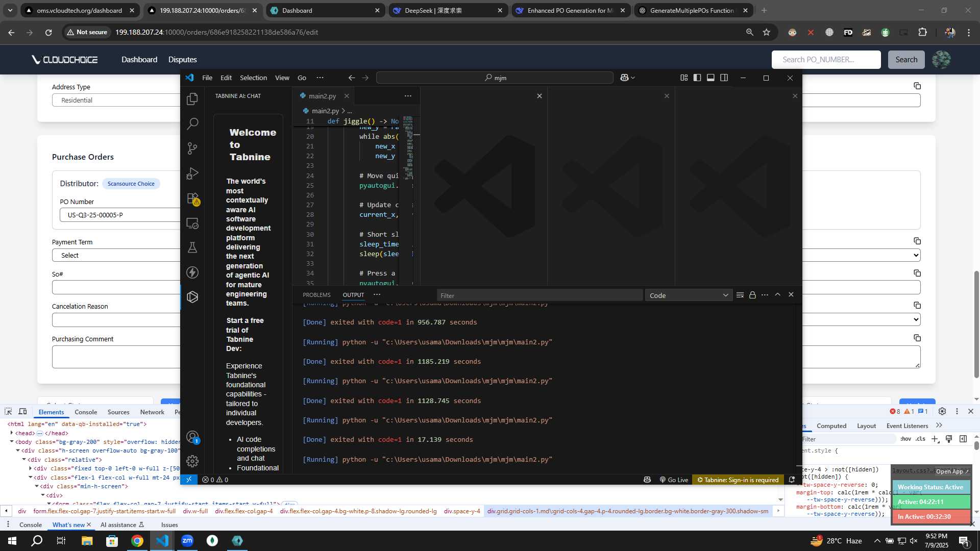The height and width of the screenshot is (551, 980).
Task: Open the Extensions view with warning badge
Action: [192, 198]
